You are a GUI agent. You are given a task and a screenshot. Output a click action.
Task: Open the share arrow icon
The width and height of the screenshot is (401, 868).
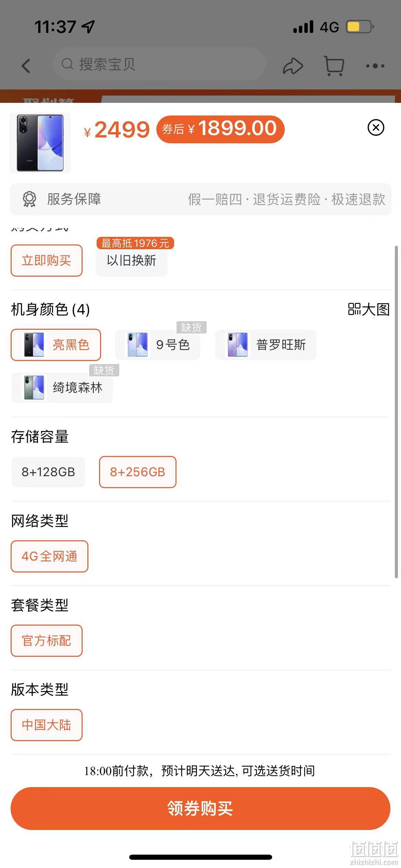point(293,66)
